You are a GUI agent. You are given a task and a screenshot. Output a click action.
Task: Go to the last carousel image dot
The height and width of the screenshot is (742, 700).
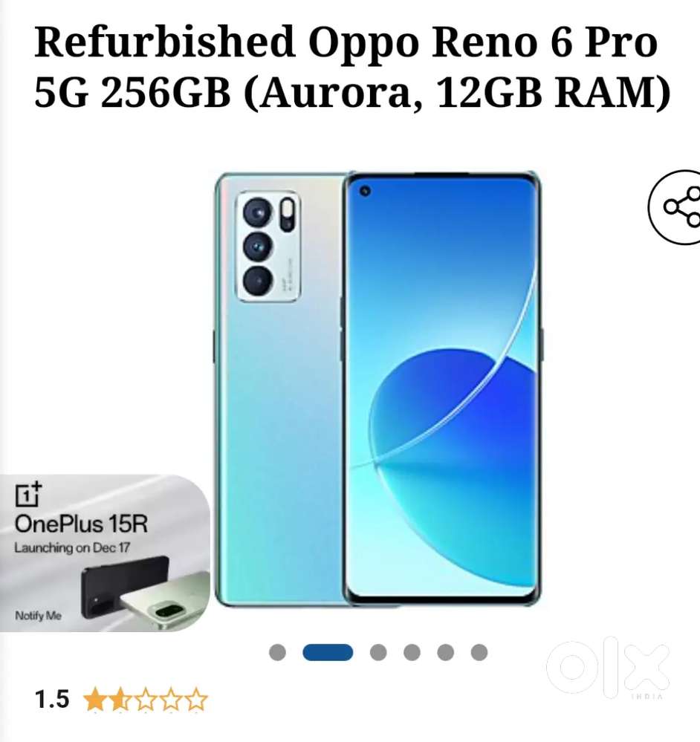[x=479, y=652]
